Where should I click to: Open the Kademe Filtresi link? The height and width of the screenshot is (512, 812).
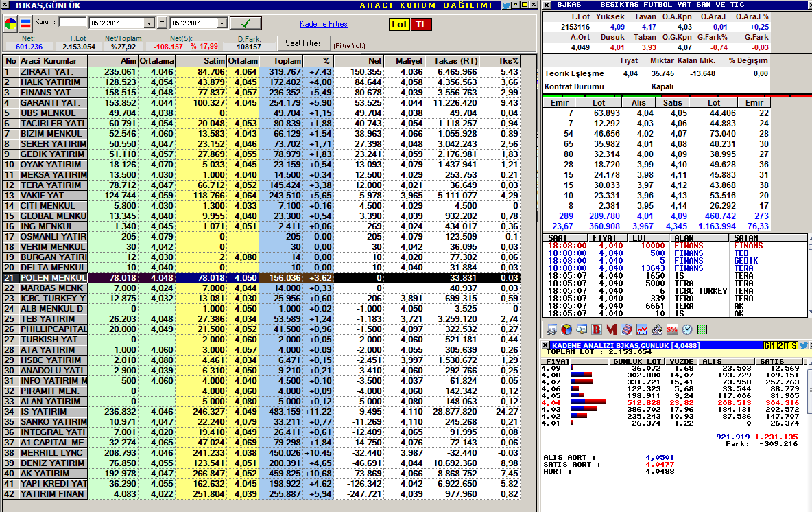(324, 24)
